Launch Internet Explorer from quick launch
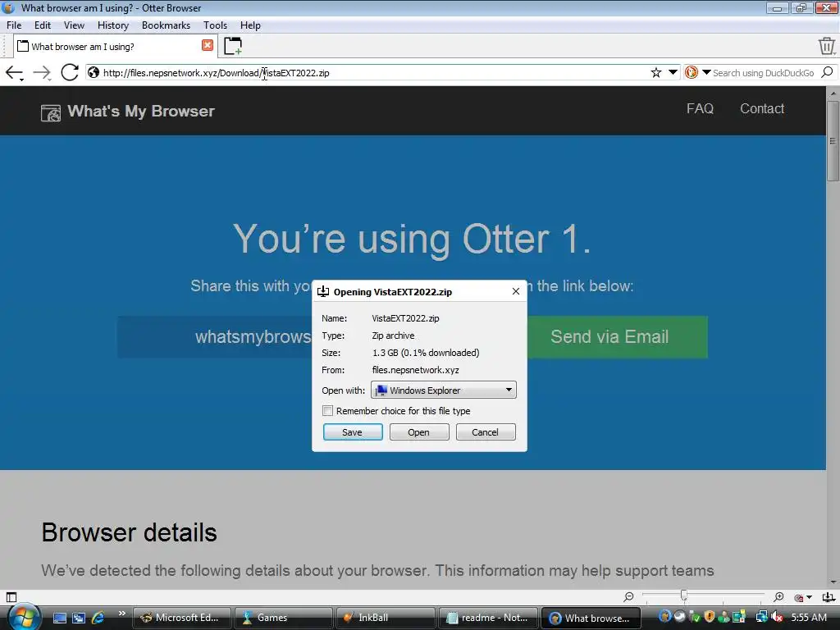The width and height of the screenshot is (840, 630). click(x=98, y=618)
